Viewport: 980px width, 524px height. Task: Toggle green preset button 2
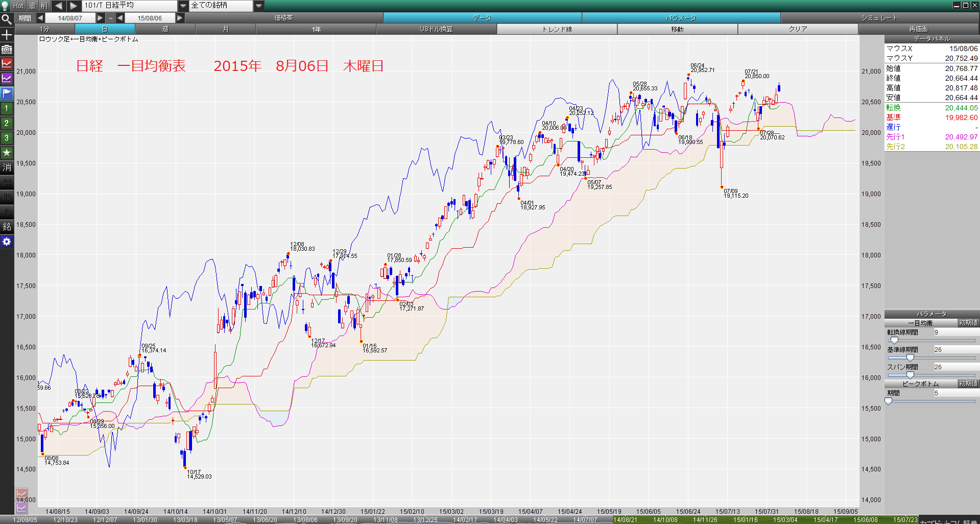[7, 123]
